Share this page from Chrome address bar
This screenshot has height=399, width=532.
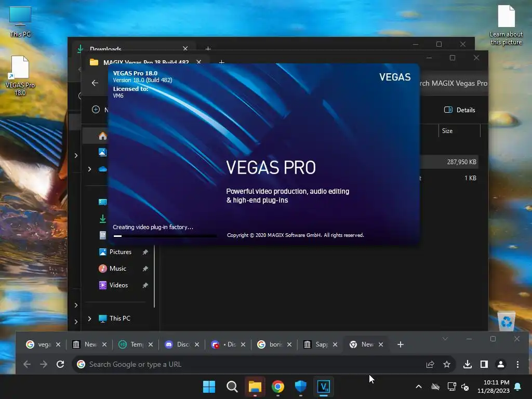click(x=430, y=364)
